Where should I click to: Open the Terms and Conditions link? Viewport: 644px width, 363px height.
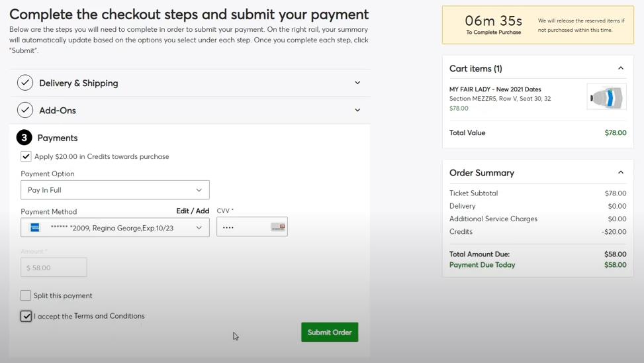(109, 316)
